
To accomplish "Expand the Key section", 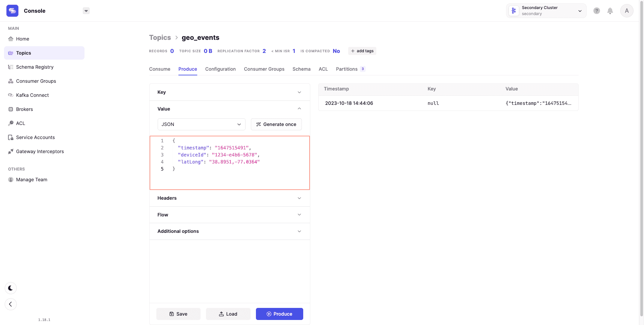I will 229,92.
